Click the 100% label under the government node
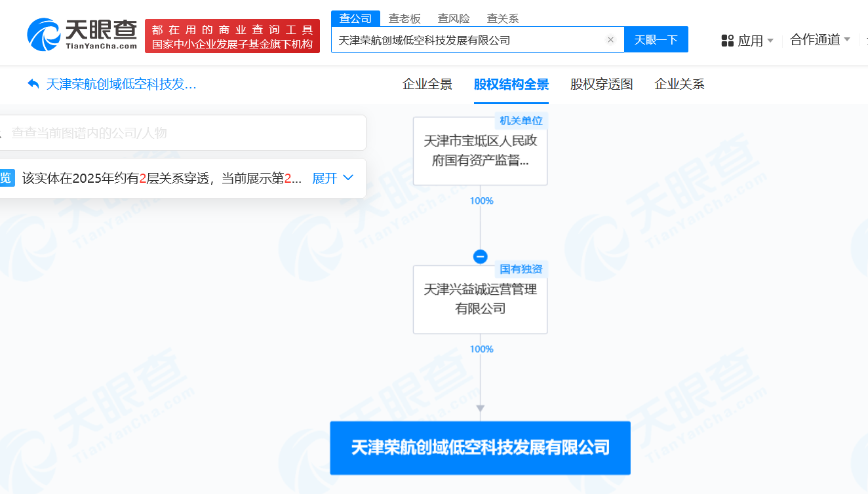The height and width of the screenshot is (494, 868). point(481,200)
